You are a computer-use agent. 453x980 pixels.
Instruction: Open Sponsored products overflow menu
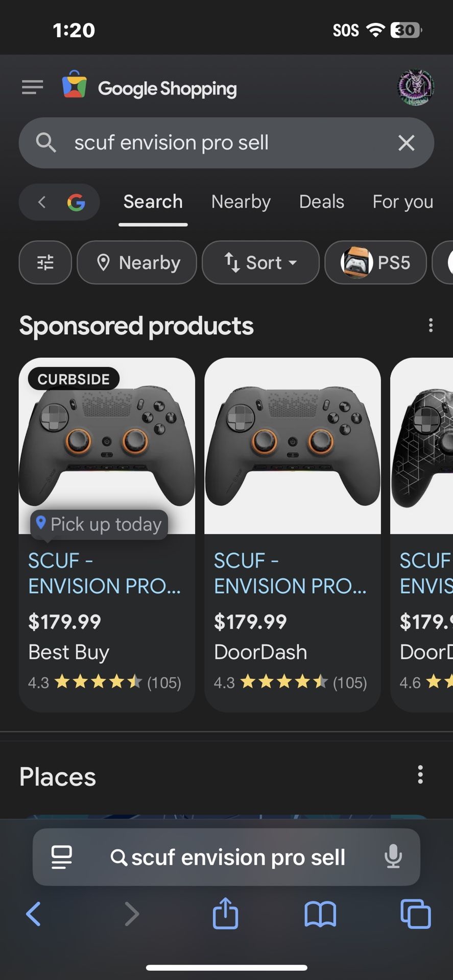coord(431,325)
